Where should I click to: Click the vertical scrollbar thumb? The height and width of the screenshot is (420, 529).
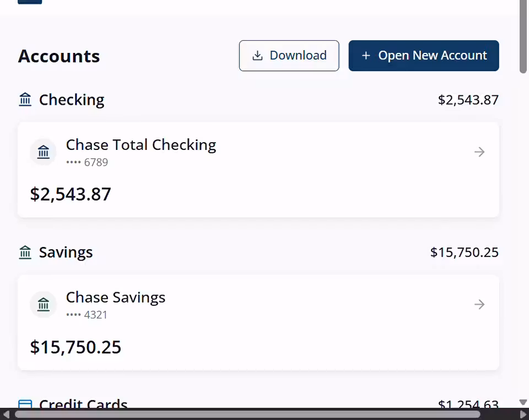(523, 36)
